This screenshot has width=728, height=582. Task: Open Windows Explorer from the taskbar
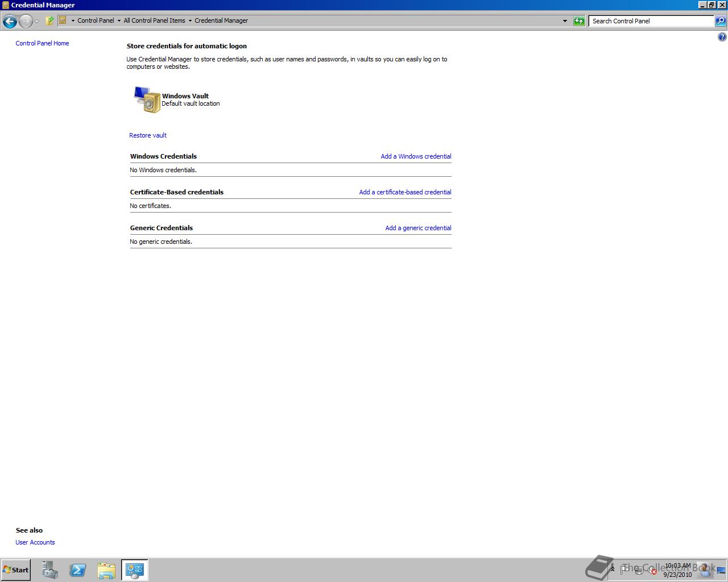coord(106,570)
